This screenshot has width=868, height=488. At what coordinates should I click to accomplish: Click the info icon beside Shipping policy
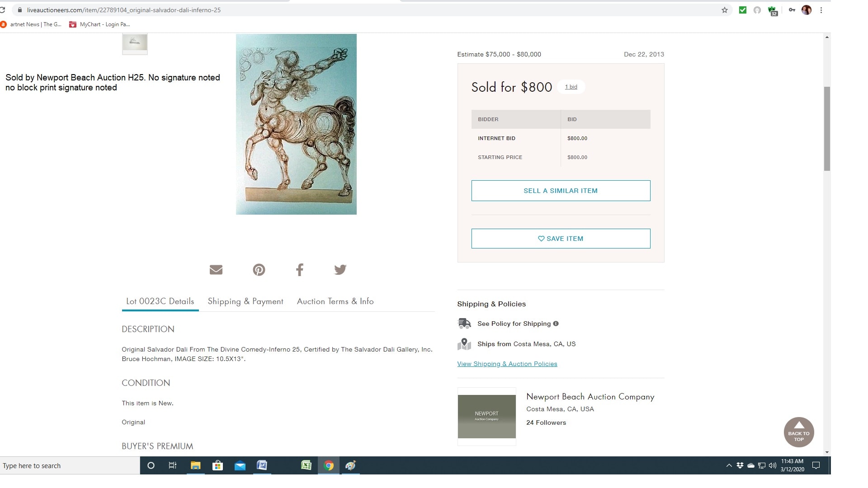point(556,324)
